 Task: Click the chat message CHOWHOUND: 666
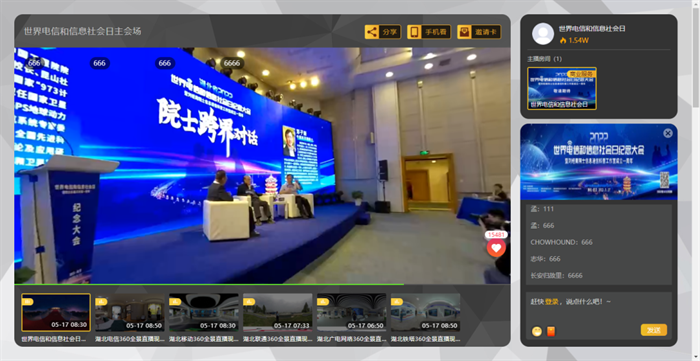[x=561, y=242]
